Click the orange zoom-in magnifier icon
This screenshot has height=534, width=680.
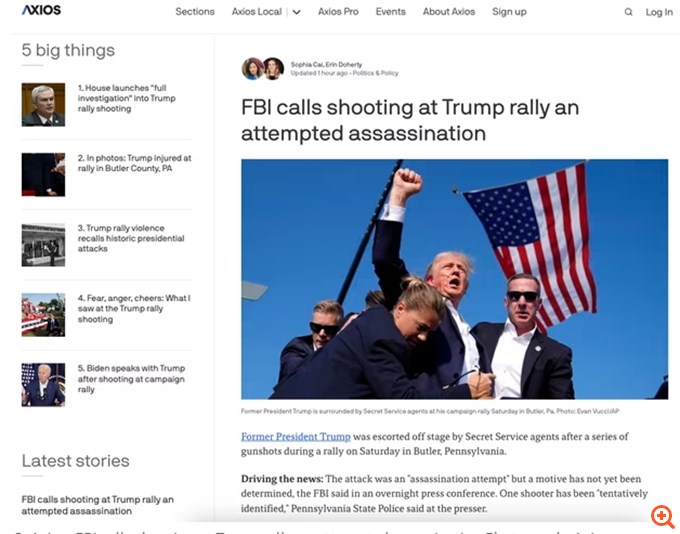pyautogui.click(x=662, y=517)
